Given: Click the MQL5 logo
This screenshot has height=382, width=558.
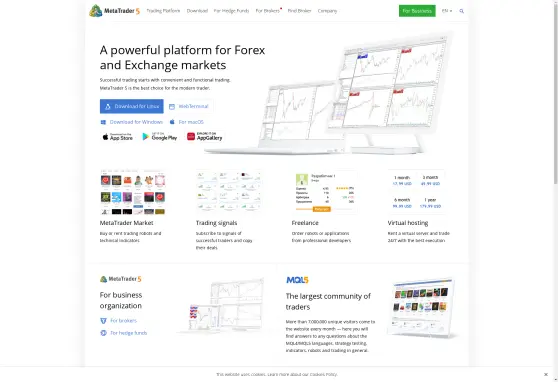Looking at the screenshot, I should pyautogui.click(x=297, y=280).
